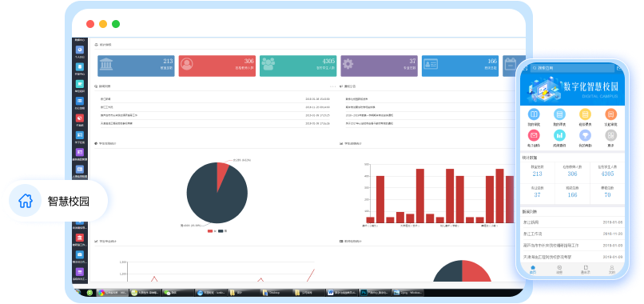Open the teal card showing 4305 with group icon

pyautogui.click(x=298, y=66)
